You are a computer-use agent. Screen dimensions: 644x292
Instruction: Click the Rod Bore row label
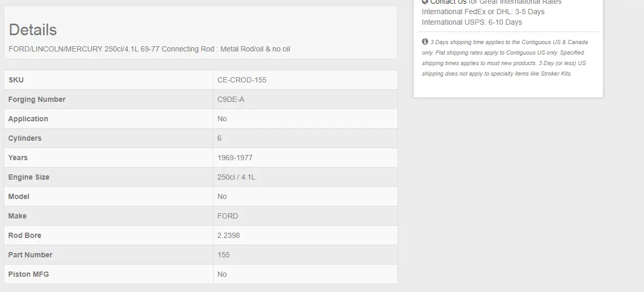coord(25,235)
